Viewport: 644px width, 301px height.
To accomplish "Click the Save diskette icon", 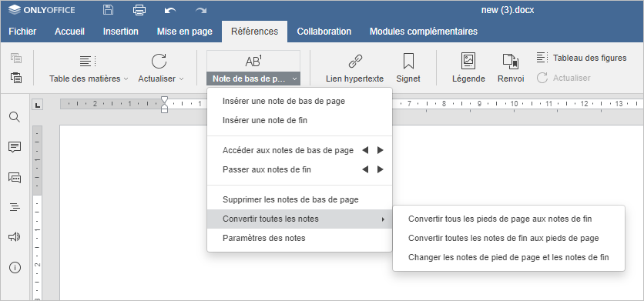I will pos(108,10).
